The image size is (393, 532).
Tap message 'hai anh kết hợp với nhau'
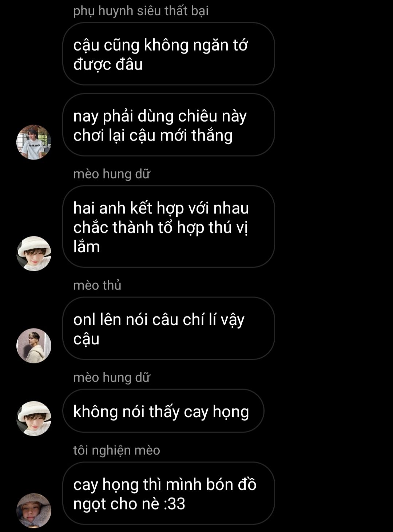(x=168, y=226)
